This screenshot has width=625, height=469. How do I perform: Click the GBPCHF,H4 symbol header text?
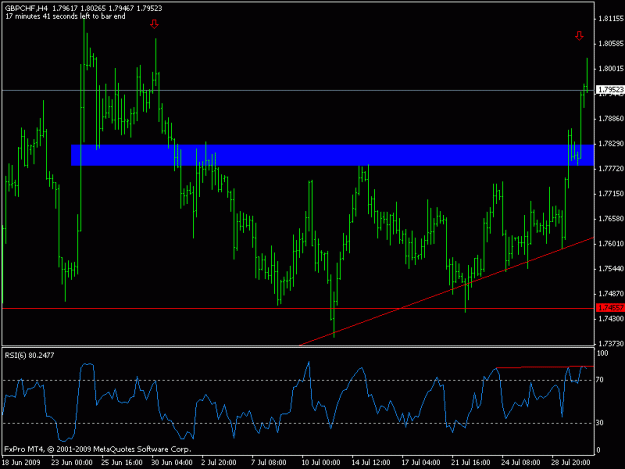point(27,8)
